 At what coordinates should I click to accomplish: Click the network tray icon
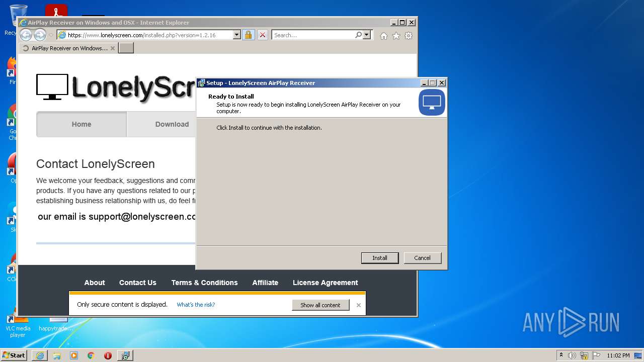[x=584, y=355]
